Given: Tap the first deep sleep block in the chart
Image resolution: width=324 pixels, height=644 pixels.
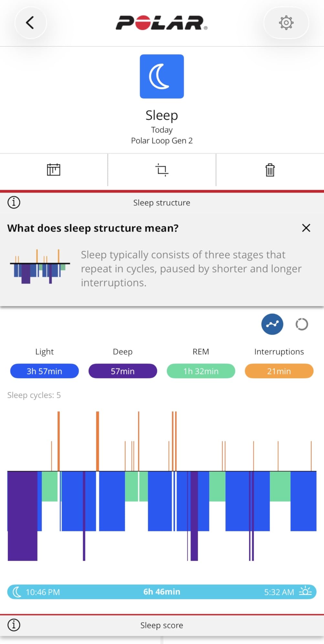Looking at the screenshot, I should [x=23, y=516].
